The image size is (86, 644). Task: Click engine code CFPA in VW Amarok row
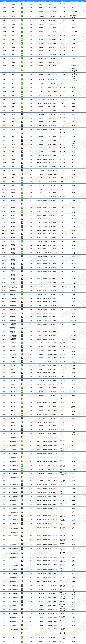[73, 343]
